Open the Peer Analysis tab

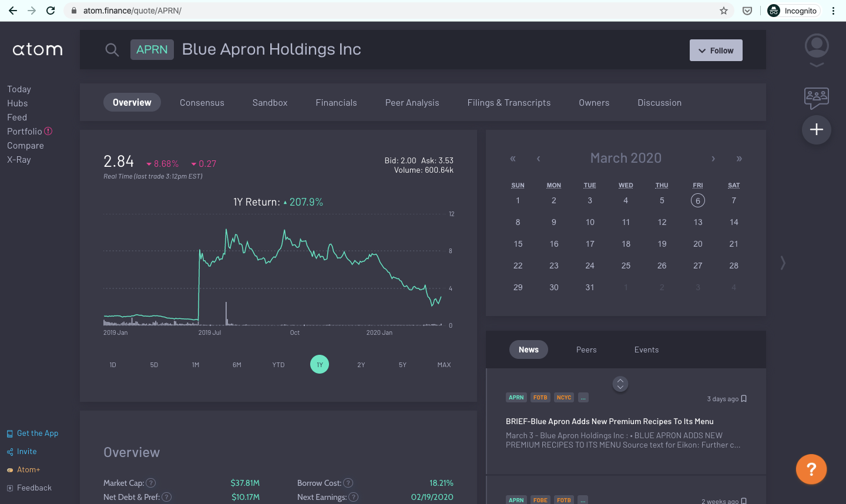[412, 103]
